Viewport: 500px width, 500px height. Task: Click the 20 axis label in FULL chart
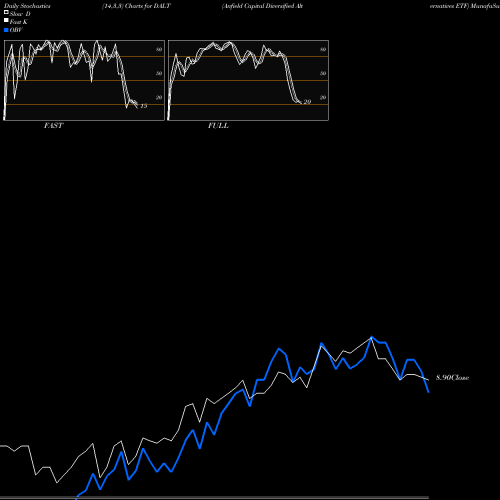[x=323, y=97]
